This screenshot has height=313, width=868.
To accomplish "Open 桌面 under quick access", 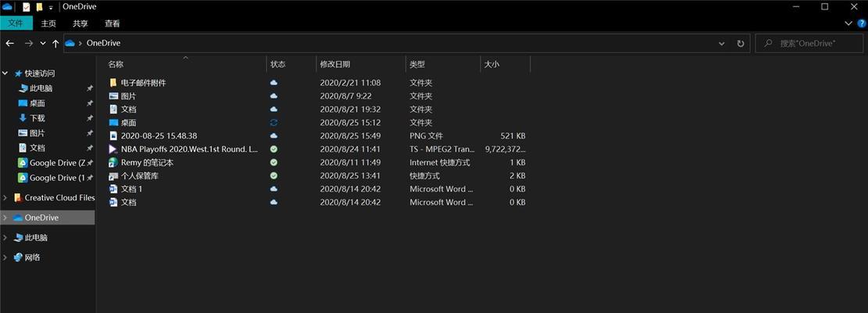I will [x=37, y=103].
